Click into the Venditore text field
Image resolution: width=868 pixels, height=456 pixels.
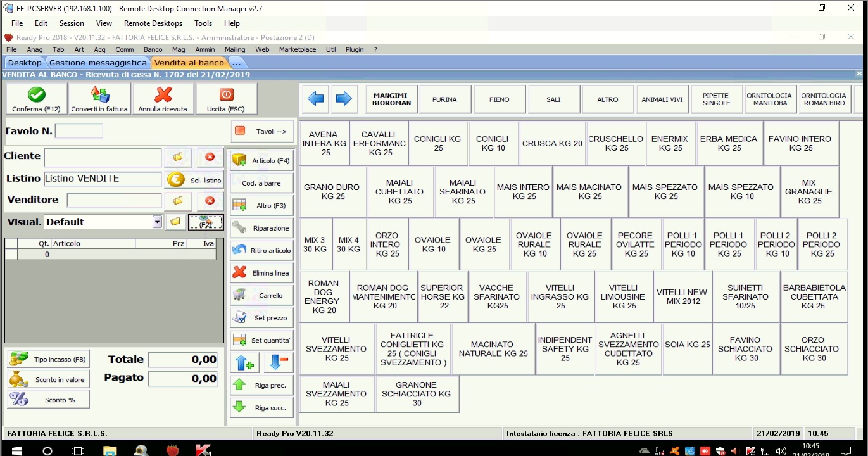114,200
